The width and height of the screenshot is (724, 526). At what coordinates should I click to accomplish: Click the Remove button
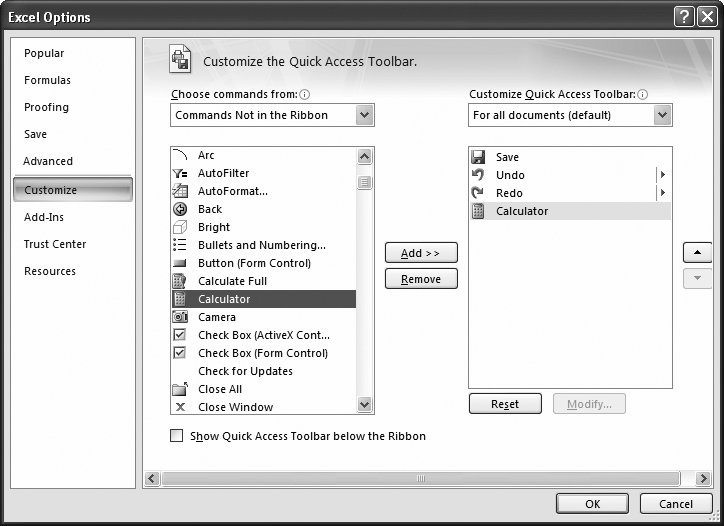(x=421, y=279)
